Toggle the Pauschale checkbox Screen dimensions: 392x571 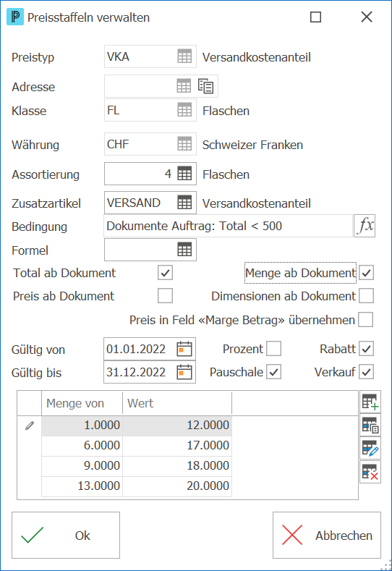click(273, 372)
